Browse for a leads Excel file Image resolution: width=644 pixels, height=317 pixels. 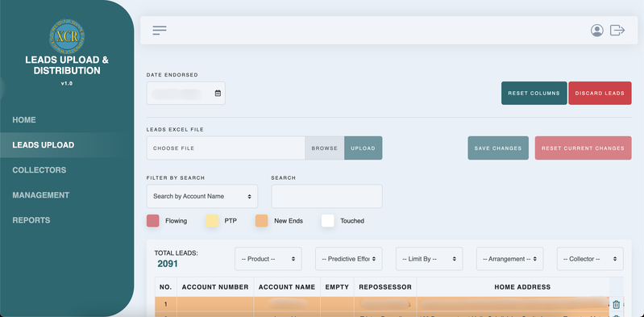click(x=325, y=148)
